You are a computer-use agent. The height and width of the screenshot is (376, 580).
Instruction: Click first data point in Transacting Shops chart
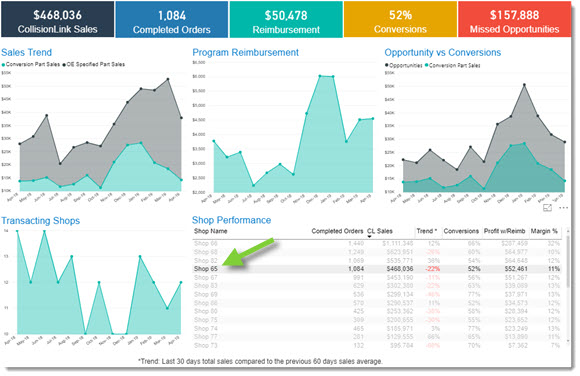point(17,231)
